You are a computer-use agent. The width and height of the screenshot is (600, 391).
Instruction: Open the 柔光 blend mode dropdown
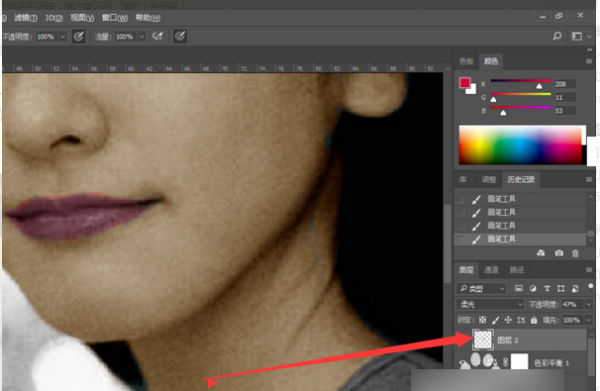[490, 305]
